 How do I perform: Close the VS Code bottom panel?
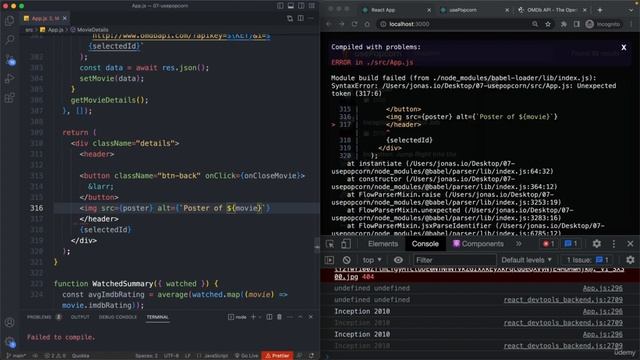(311, 317)
